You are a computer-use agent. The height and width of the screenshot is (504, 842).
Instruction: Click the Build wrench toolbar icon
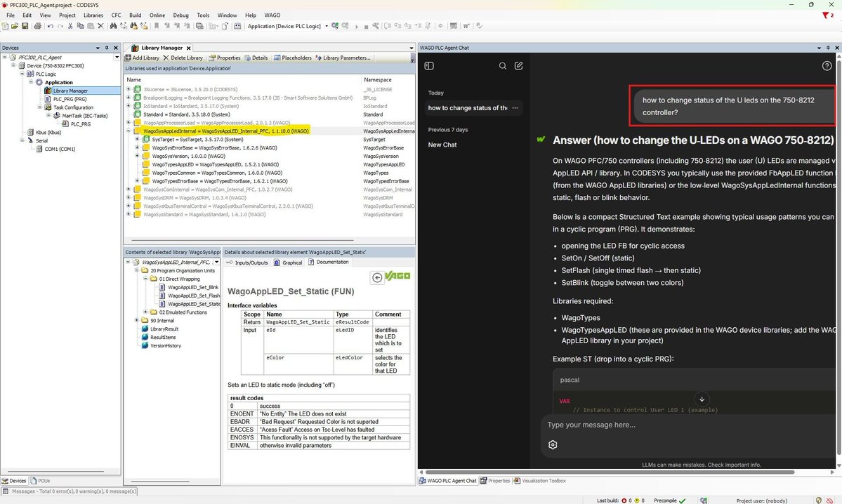pos(376,26)
